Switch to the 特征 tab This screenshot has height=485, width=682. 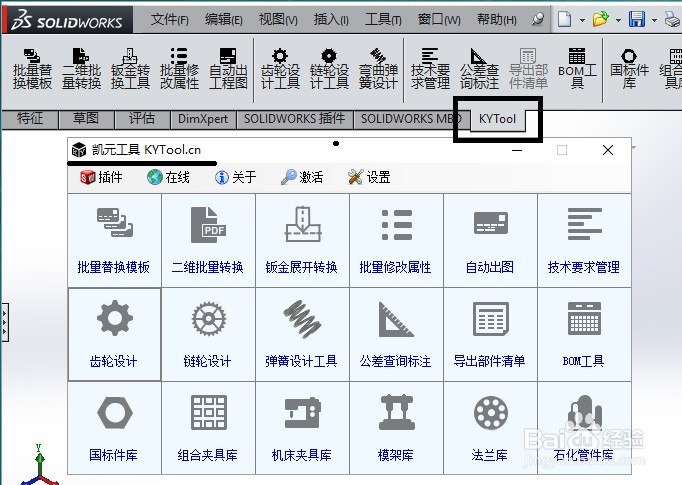click(x=30, y=119)
